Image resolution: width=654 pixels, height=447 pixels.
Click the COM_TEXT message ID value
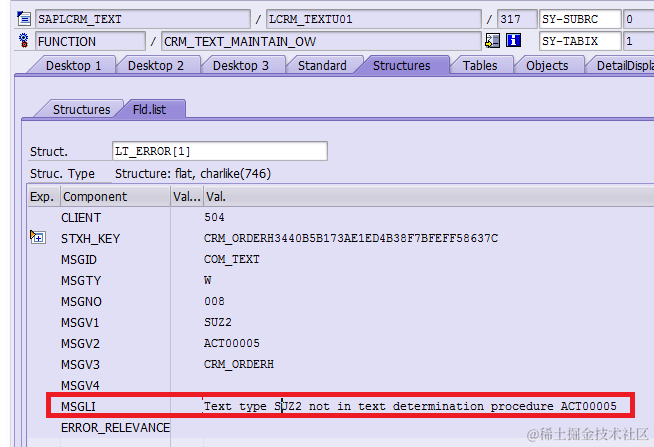pyautogui.click(x=231, y=259)
